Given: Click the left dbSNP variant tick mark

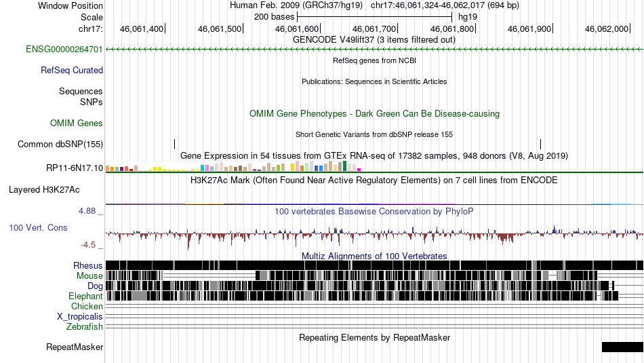Looking at the screenshot, I should tap(174, 145).
